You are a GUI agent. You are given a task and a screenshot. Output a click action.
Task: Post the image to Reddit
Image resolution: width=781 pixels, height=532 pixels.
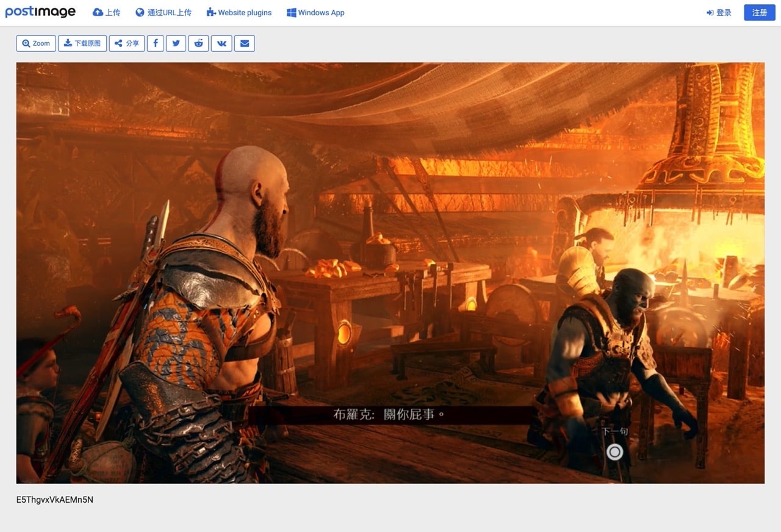[198, 43]
